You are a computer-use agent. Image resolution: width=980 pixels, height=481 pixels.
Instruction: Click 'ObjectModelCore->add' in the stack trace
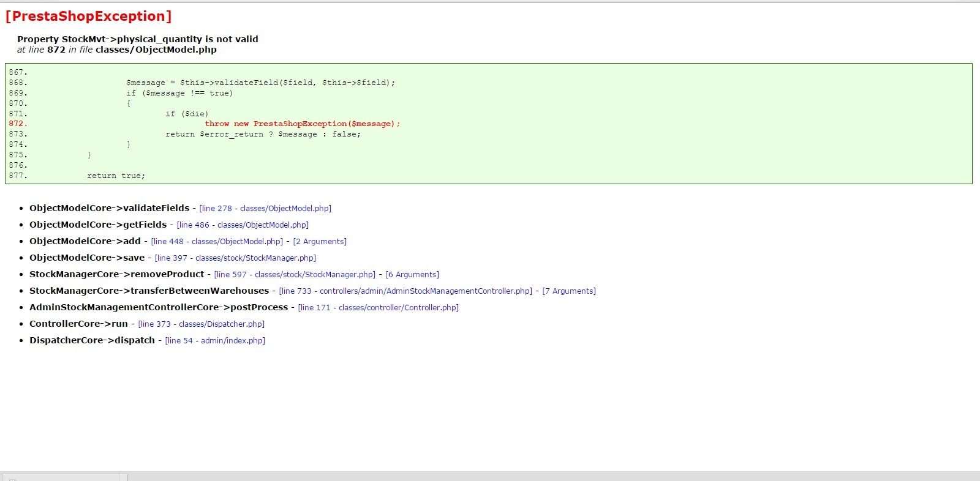[x=85, y=241]
